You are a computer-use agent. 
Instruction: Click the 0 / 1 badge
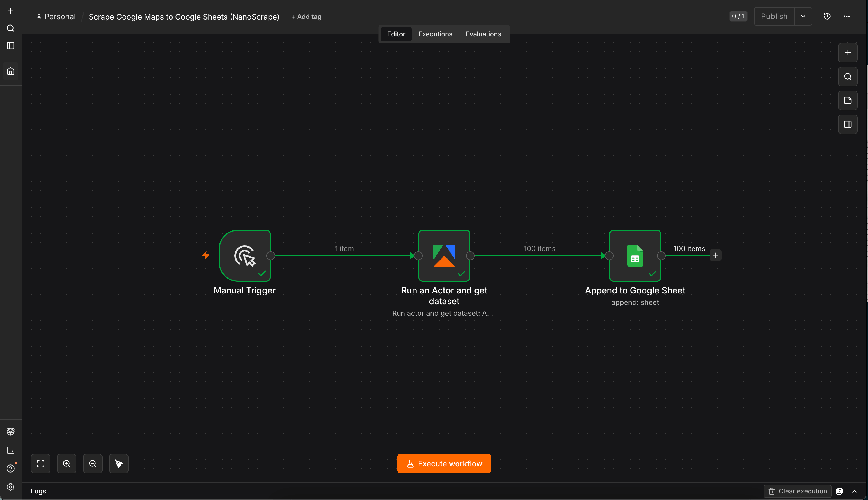tap(738, 16)
